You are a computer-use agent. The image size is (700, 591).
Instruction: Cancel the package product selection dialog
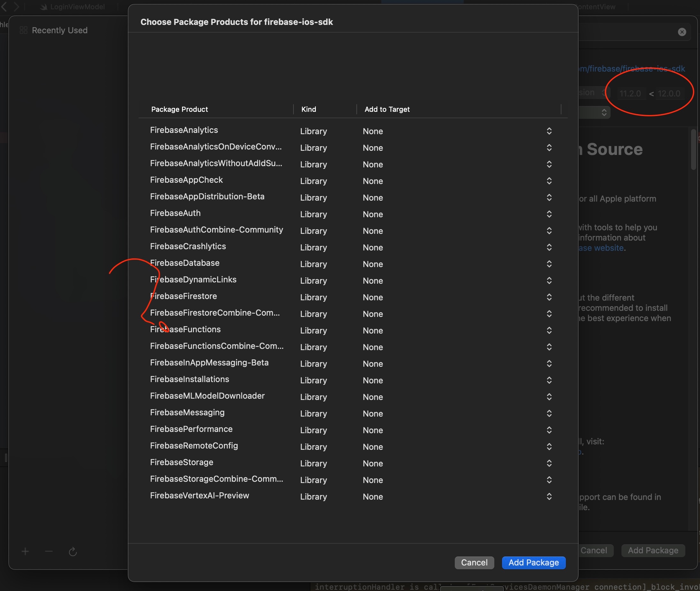474,563
